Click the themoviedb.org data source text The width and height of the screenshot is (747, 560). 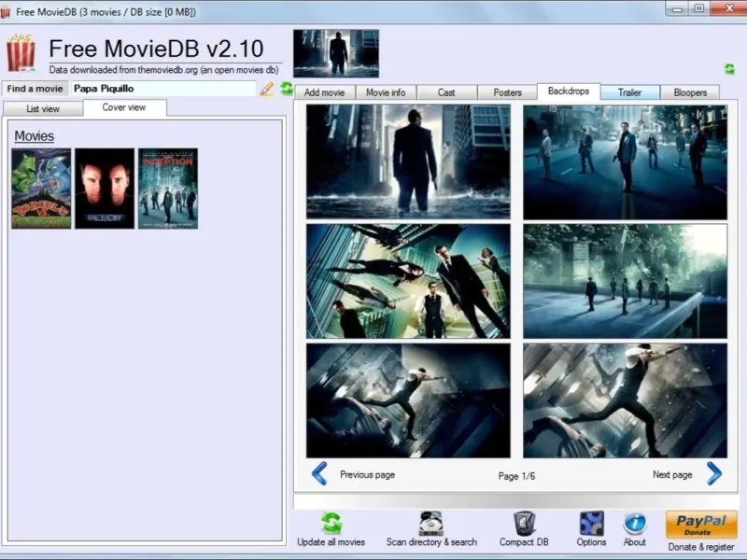[163, 70]
